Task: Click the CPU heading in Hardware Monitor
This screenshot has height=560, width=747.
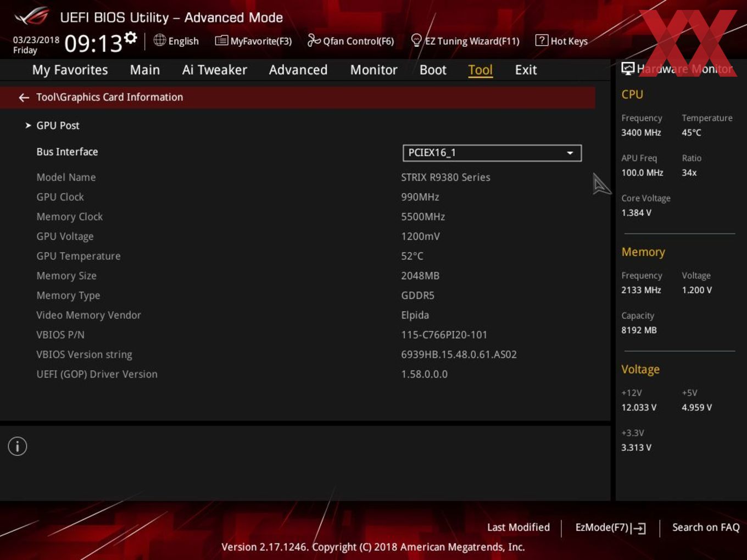Action: tap(632, 94)
